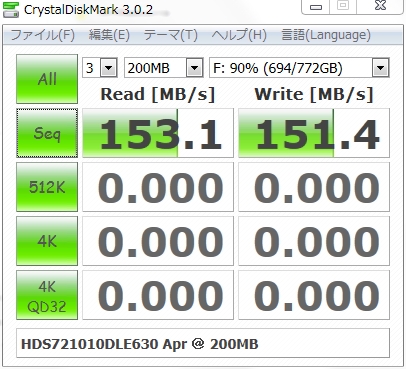Click the 4K QD32 write result value
This screenshot has width=406, height=369.
[314, 295]
